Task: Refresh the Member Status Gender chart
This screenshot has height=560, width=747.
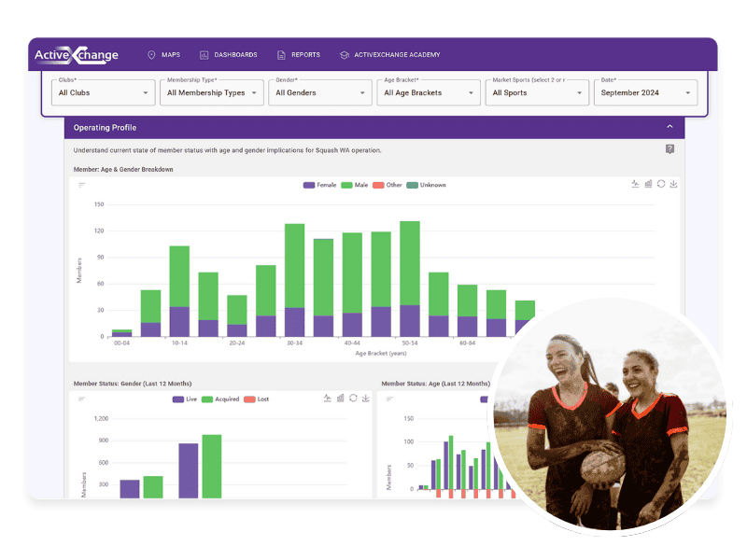Action: pos(353,399)
